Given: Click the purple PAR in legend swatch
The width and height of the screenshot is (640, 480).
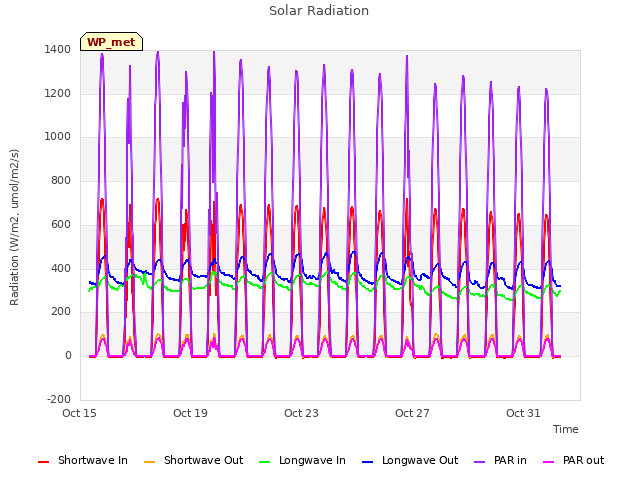Looking at the screenshot, I should 479,462.
